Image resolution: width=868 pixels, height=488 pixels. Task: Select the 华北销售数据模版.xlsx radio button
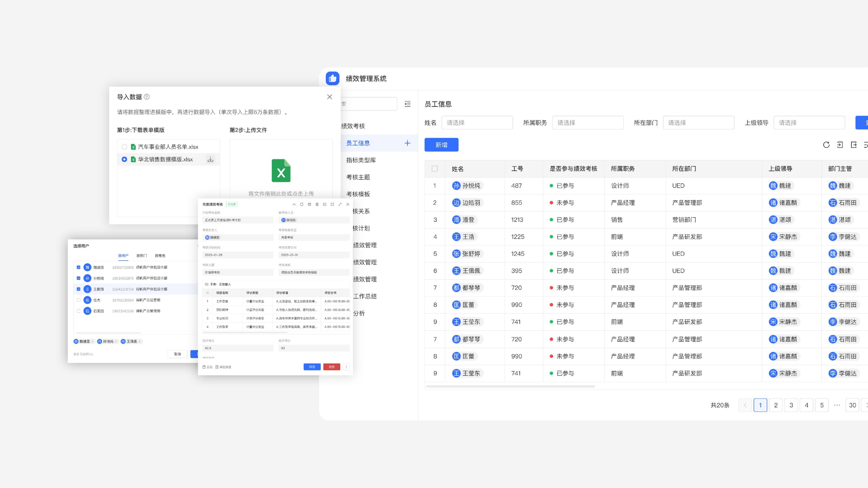tap(124, 159)
